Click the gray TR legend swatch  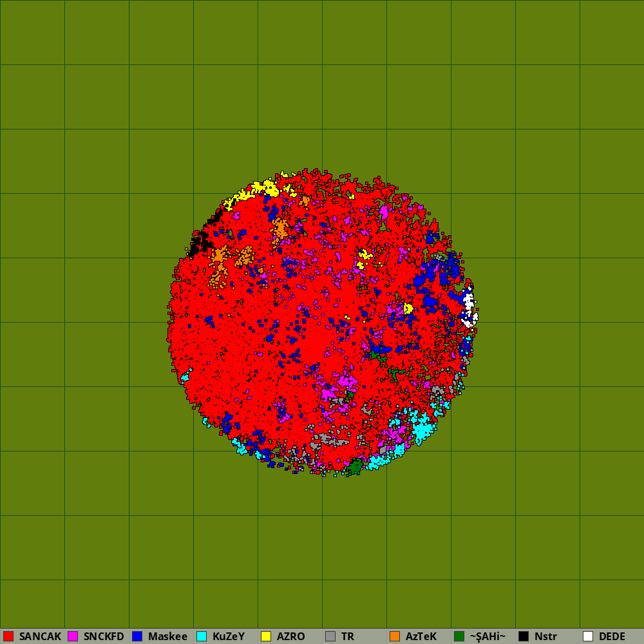pyautogui.click(x=330, y=636)
